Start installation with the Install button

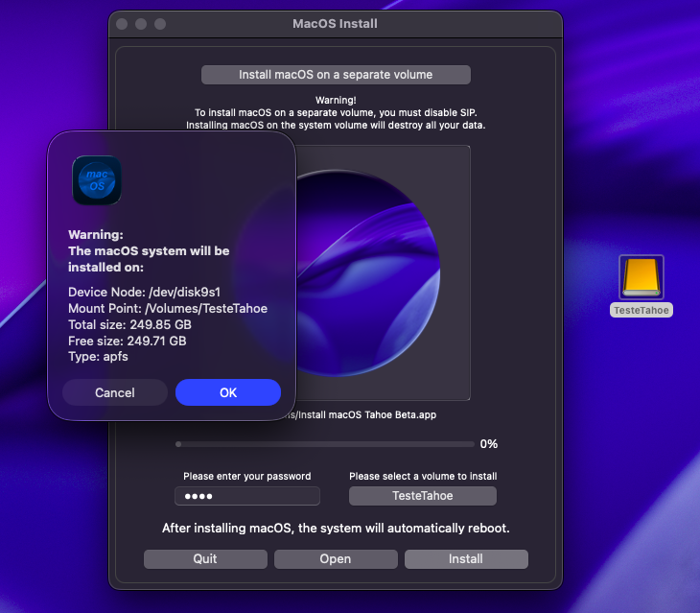[466, 559]
